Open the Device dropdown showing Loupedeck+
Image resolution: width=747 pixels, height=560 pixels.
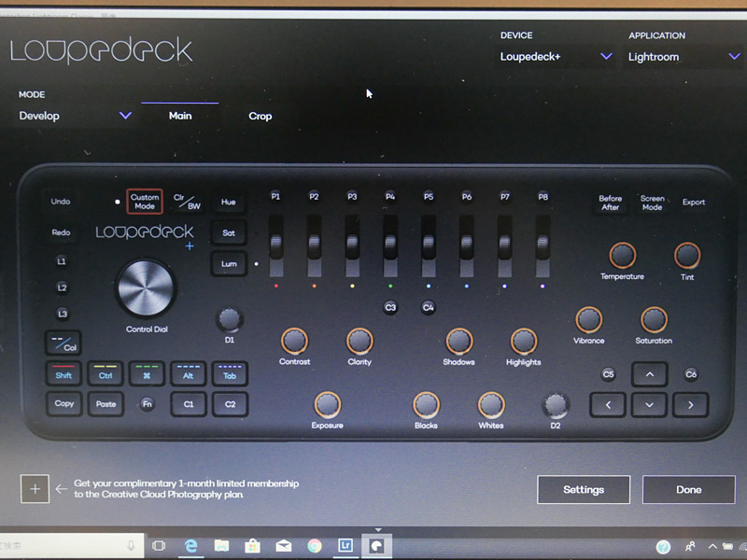[556, 57]
